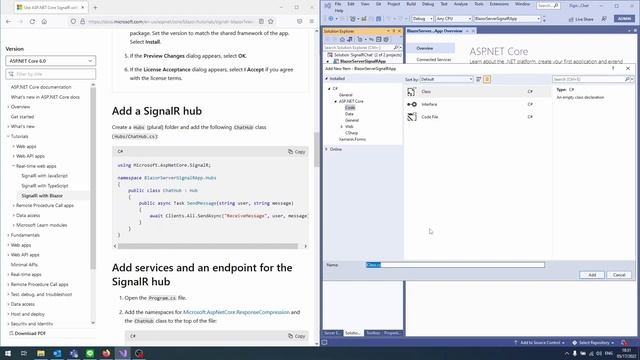This screenshot has height=360, width=640.
Task: Open the SignalR with TypeScript tutorial
Action: click(x=44, y=186)
